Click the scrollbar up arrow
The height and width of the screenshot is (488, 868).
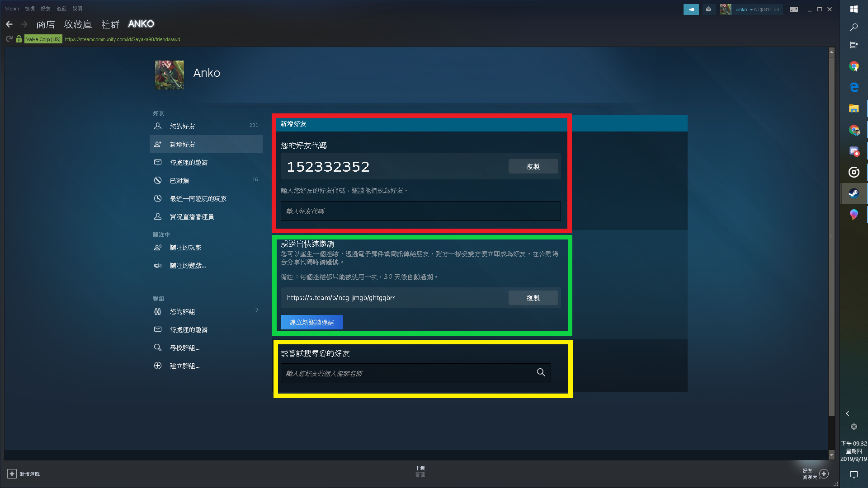pyautogui.click(x=831, y=52)
